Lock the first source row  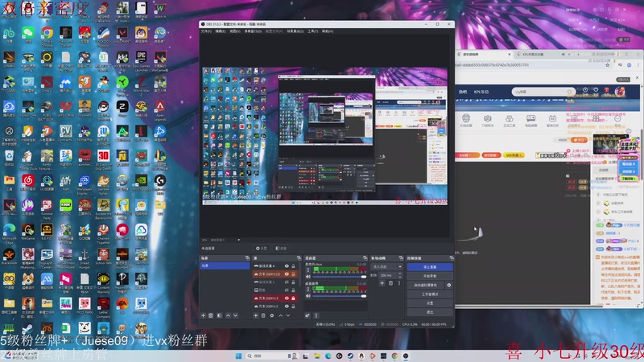(293, 266)
